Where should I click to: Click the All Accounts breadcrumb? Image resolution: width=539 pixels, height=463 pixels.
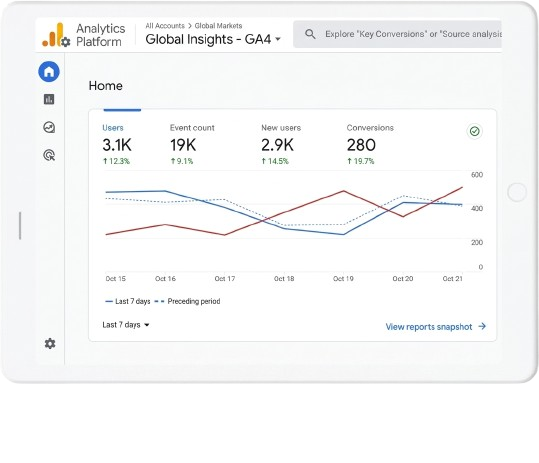pyautogui.click(x=165, y=26)
